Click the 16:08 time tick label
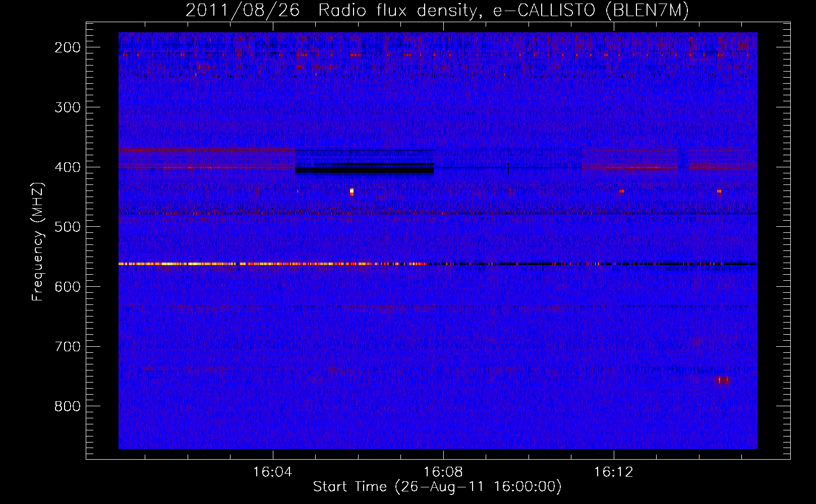Viewport: 816px width, 504px height. click(x=443, y=472)
